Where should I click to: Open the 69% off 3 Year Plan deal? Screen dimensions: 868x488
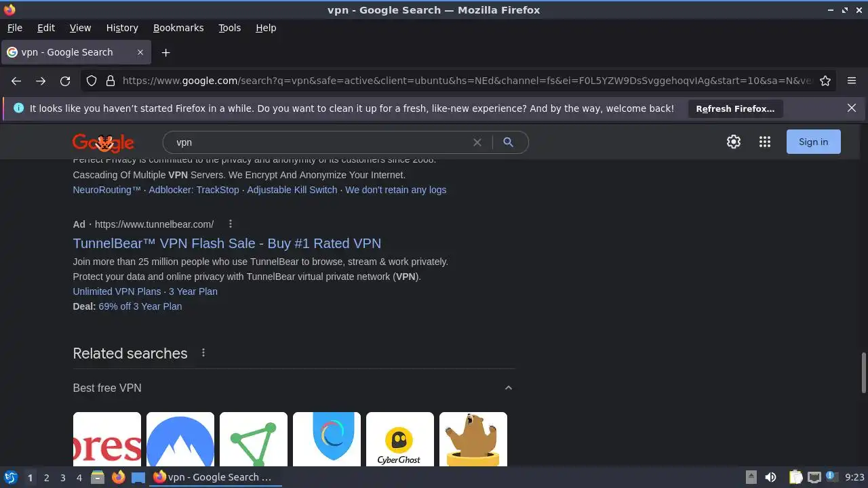(140, 306)
